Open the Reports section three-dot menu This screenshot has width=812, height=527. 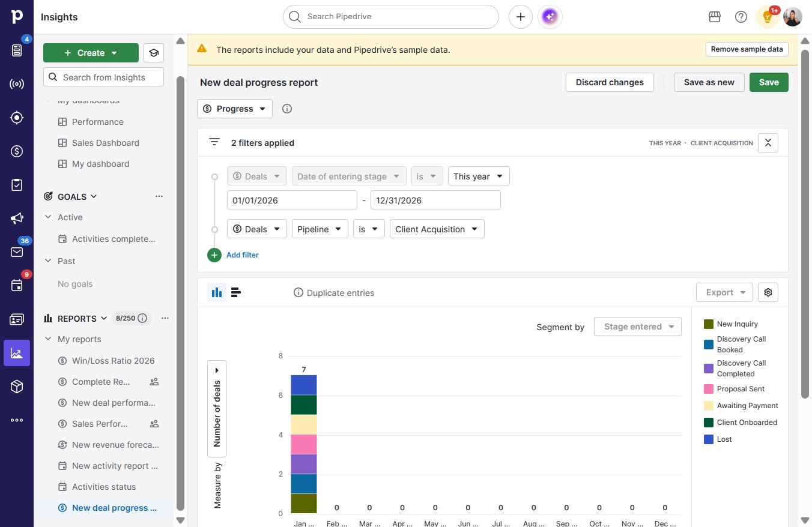(165, 318)
